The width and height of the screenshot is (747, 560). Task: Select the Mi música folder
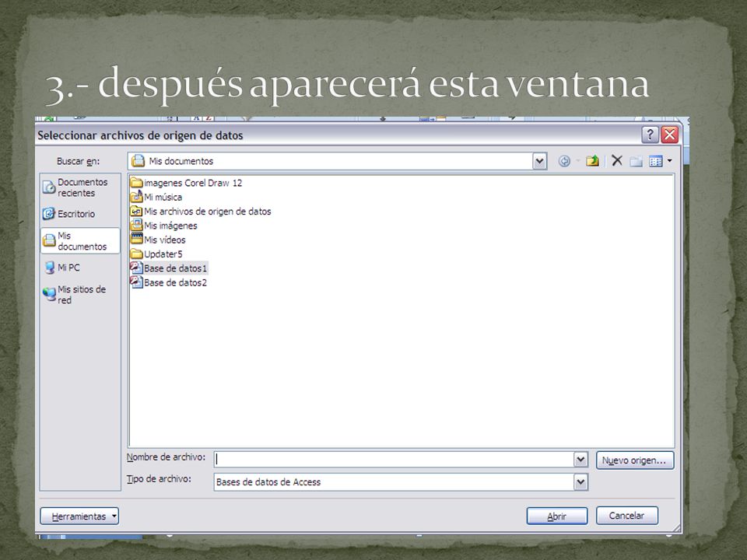click(x=156, y=197)
